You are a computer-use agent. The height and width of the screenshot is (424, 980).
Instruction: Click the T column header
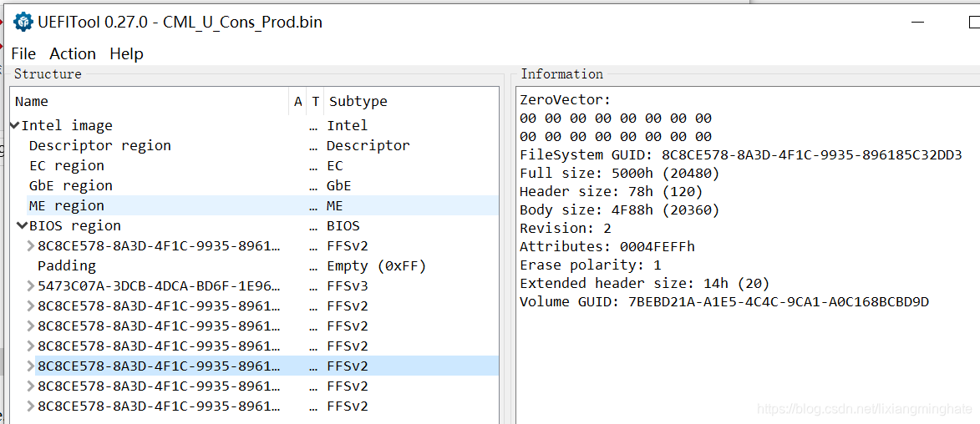pos(316,101)
